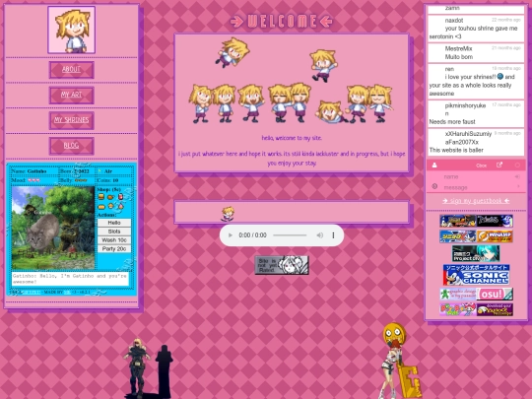Follow the 'sign my guestbook' link
The height and width of the screenshot is (399, 532).
(476, 201)
